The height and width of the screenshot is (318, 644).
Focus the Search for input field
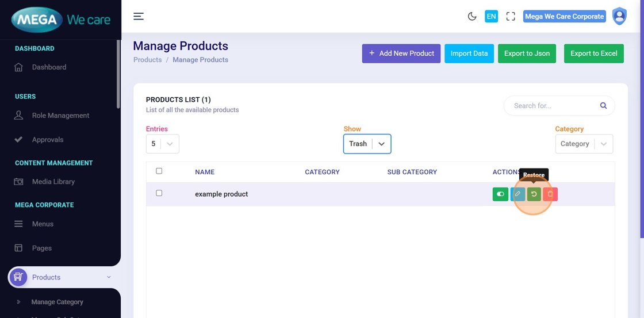[552, 106]
